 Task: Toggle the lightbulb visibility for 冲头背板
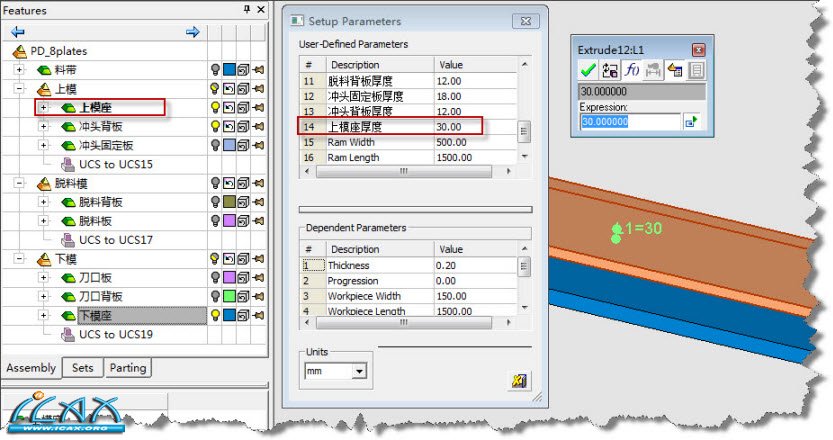(215, 126)
